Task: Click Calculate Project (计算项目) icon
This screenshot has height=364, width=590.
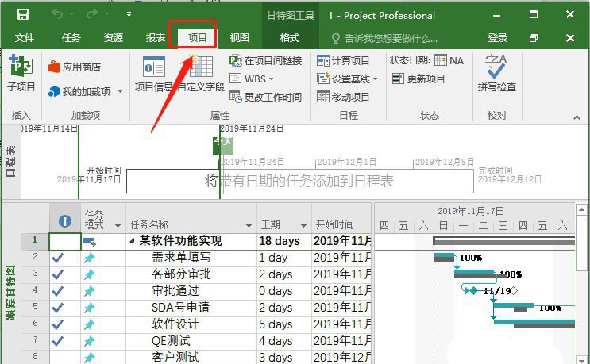Action: coord(343,61)
